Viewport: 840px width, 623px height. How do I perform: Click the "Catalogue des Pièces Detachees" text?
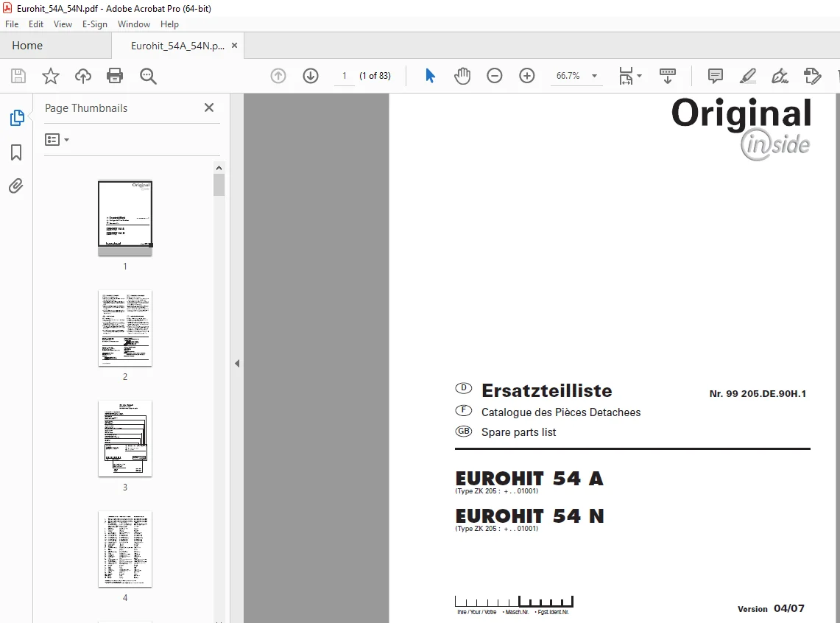coord(561,412)
